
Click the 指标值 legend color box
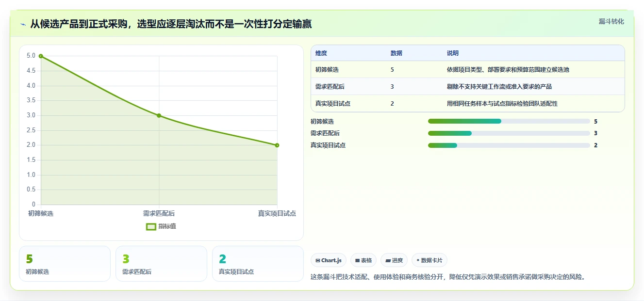[151, 226]
